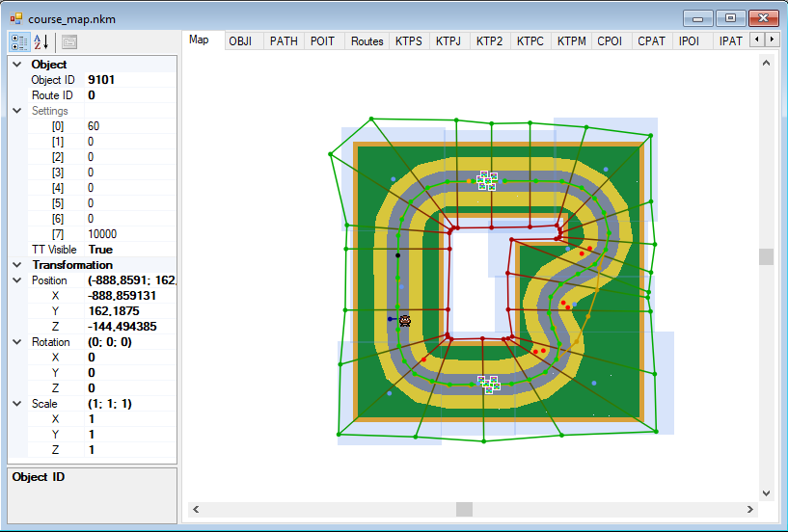This screenshot has width=788, height=532.
Task: Select the Goomba object on the track
Action: (405, 321)
